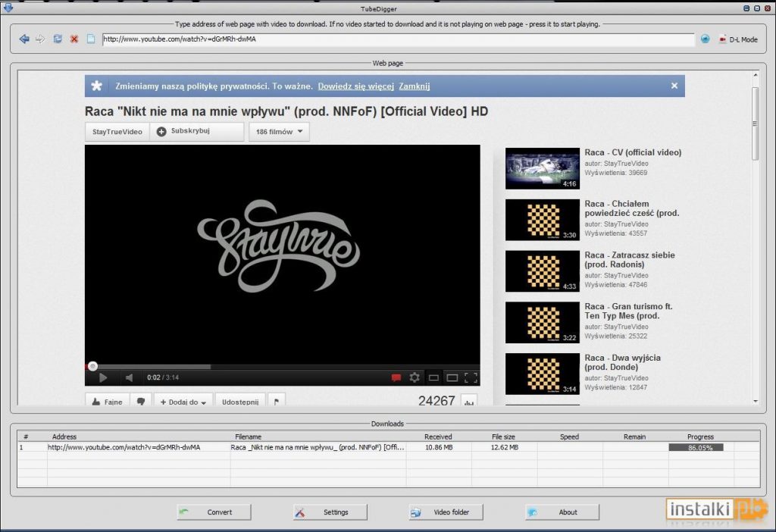The image size is (776, 532).
Task: Open the Dowiedz się więcej privacy link
Action: (x=356, y=86)
